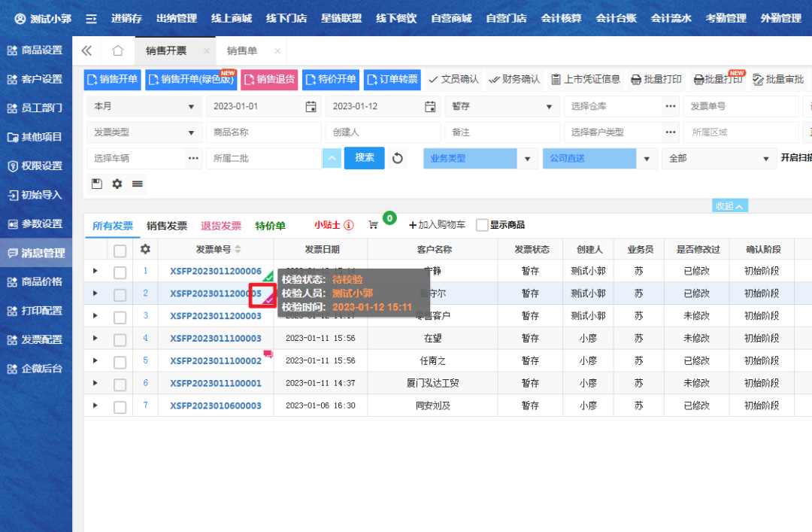Viewport: 812px width, 532px height.
Task: Open the shopping cart icon
Action: pos(373,225)
